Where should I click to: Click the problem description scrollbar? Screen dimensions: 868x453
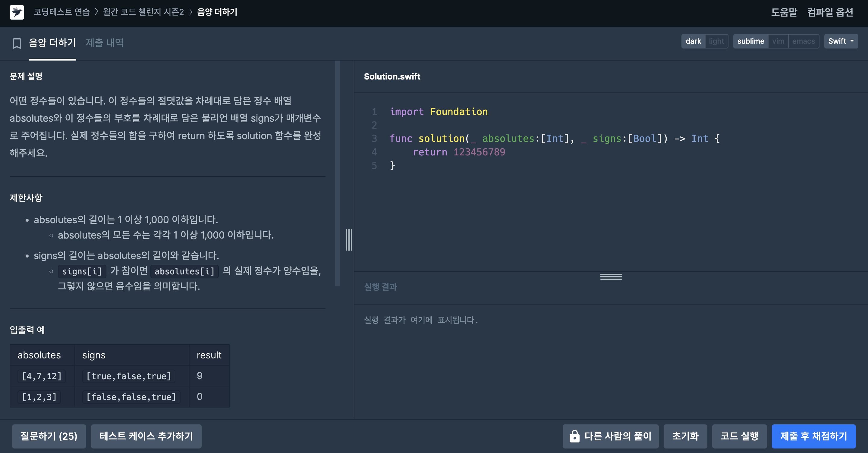[337, 173]
